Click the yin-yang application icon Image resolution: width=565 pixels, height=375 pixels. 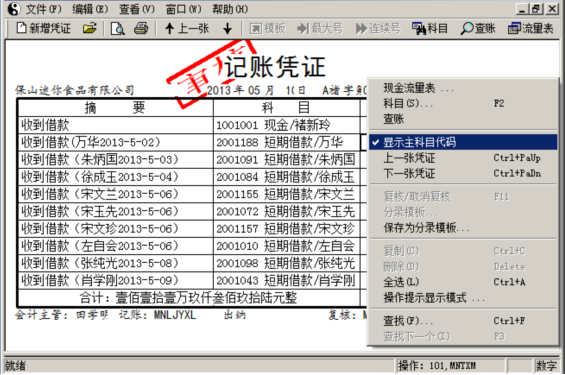[14, 9]
